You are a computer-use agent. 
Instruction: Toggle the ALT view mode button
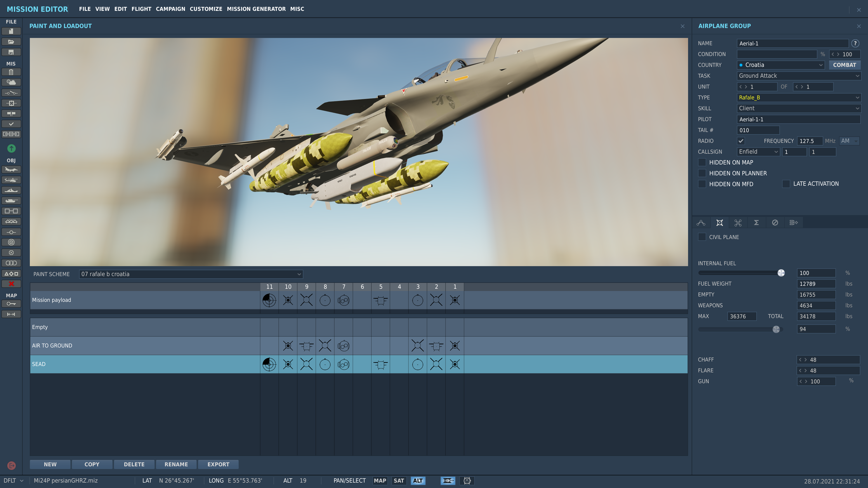tap(418, 481)
